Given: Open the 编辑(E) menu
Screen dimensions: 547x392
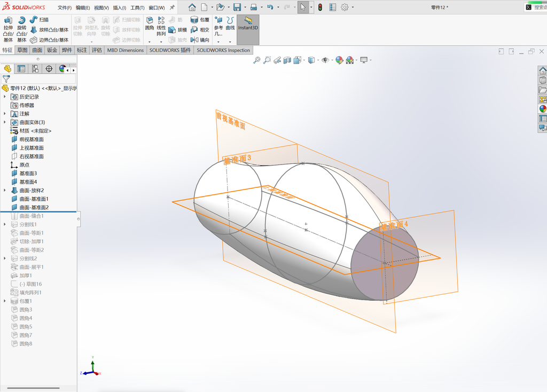Looking at the screenshot, I should point(83,7).
